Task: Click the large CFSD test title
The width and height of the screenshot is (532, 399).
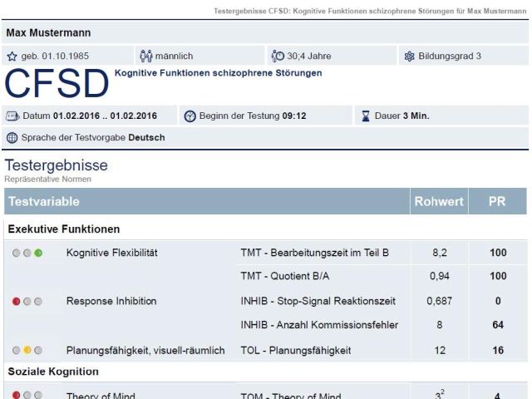Action: 57,83
